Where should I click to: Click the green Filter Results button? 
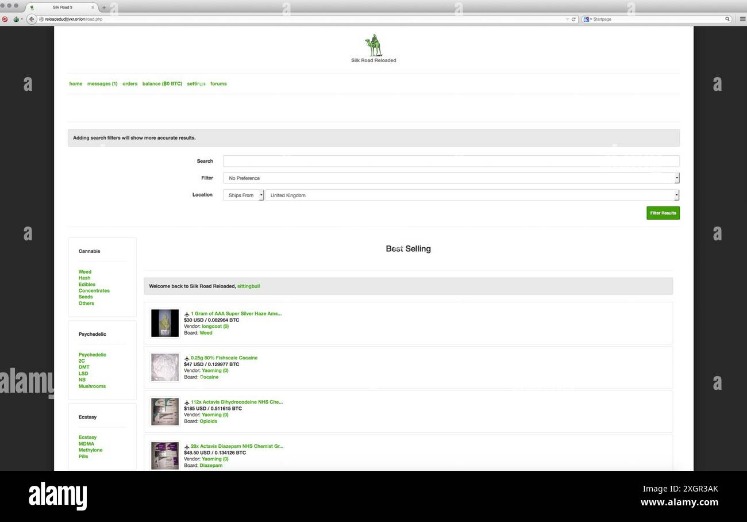pyautogui.click(x=663, y=213)
